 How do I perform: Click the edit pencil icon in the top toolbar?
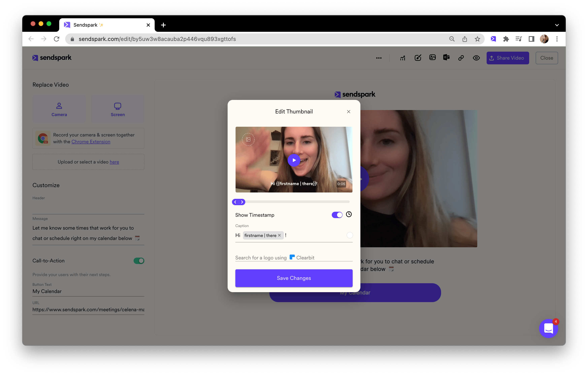(418, 58)
